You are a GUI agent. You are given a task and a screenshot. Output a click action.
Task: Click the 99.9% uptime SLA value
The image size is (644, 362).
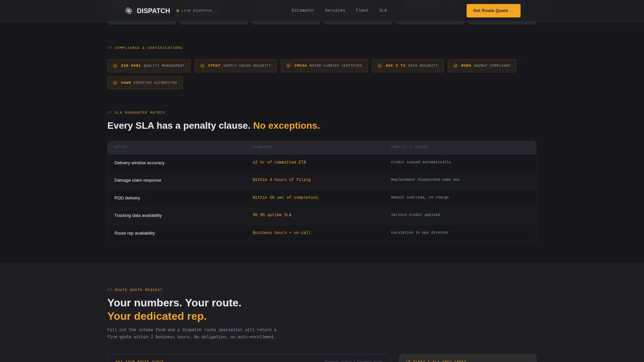pyautogui.click(x=272, y=215)
